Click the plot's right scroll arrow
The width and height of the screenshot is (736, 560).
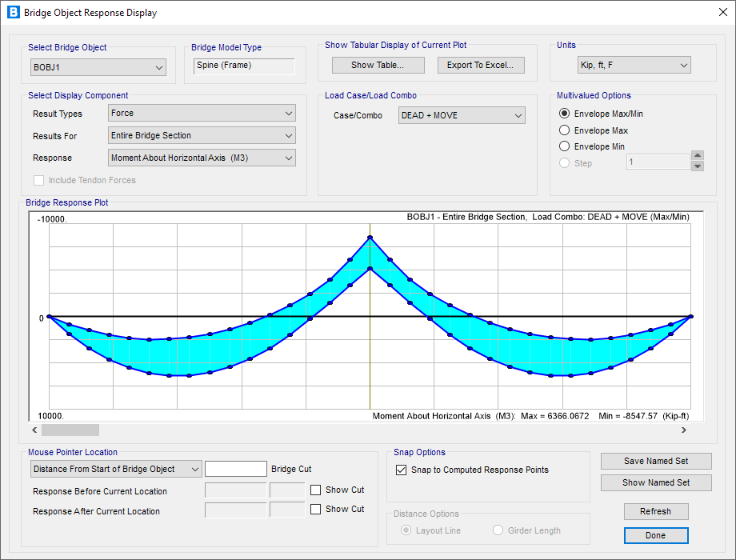tap(684, 430)
